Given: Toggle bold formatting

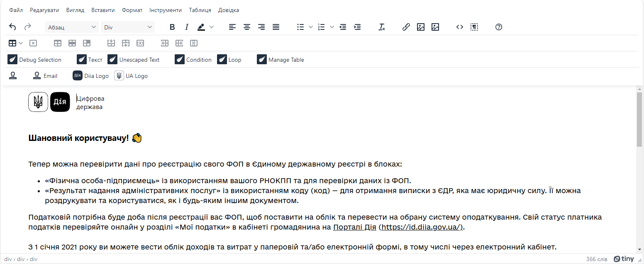Looking at the screenshot, I should [x=172, y=27].
